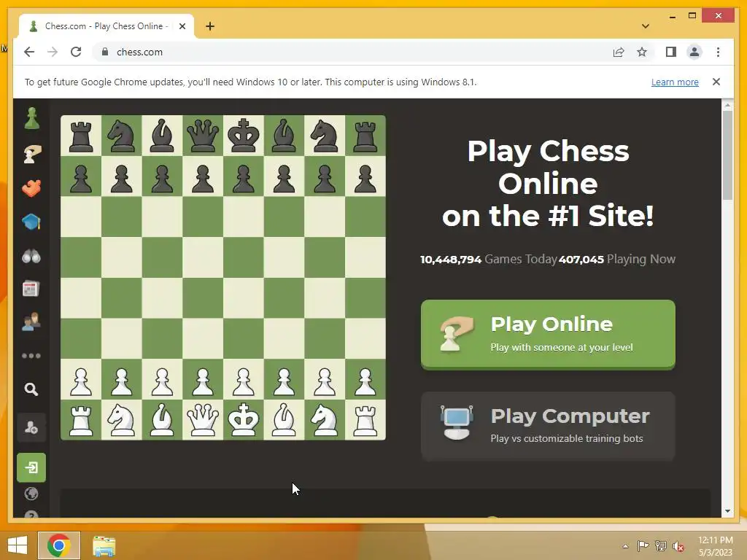Reload the chess.com page

coord(76,52)
